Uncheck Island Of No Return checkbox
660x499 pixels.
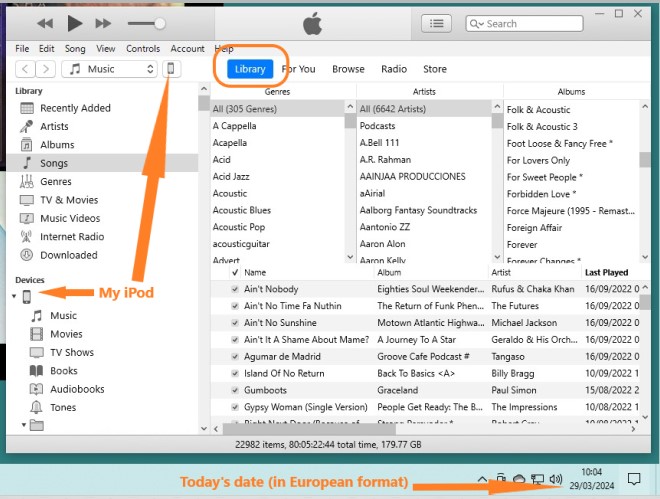pos(235,373)
